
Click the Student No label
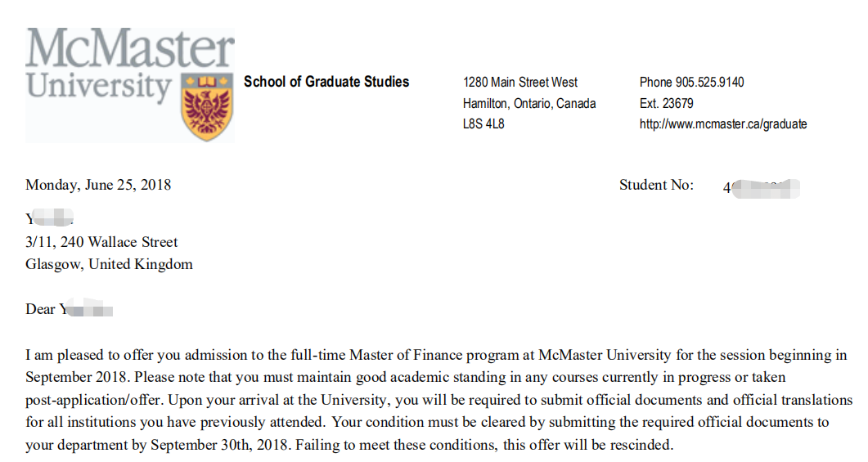coord(656,185)
